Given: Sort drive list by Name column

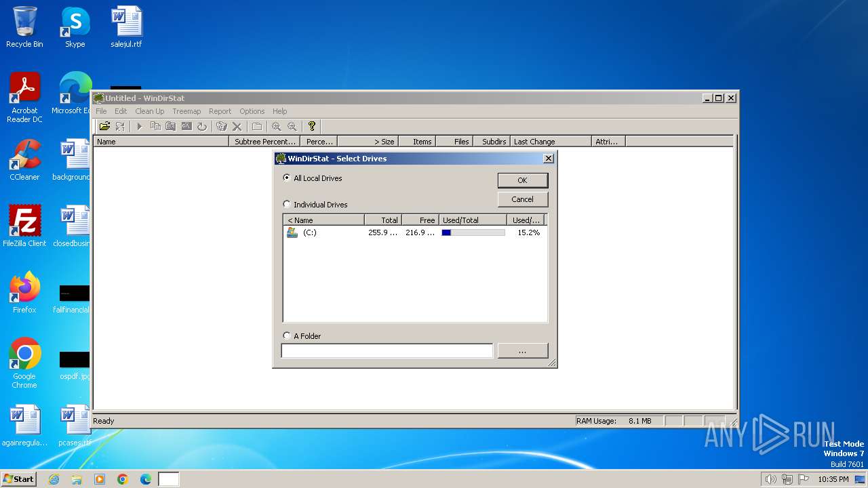Looking at the screenshot, I should click(323, 220).
